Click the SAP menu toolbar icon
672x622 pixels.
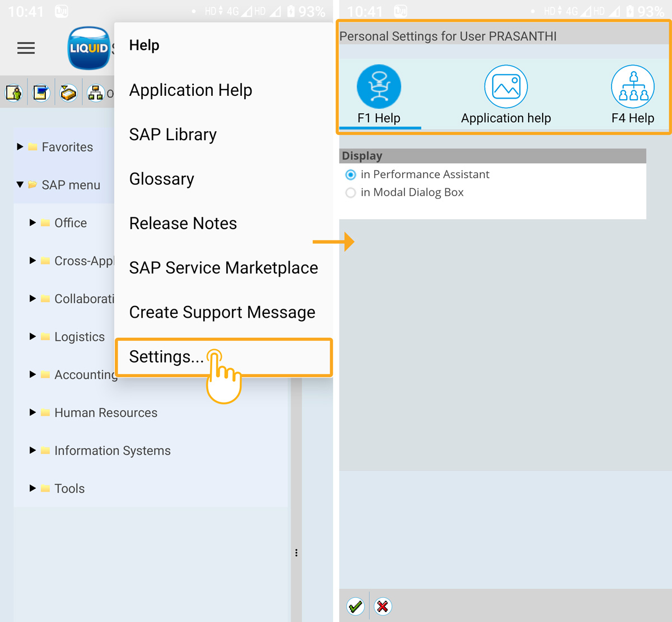(x=41, y=92)
